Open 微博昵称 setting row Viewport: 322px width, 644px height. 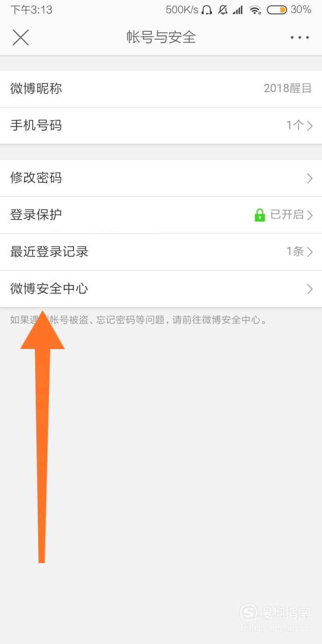coord(161,89)
